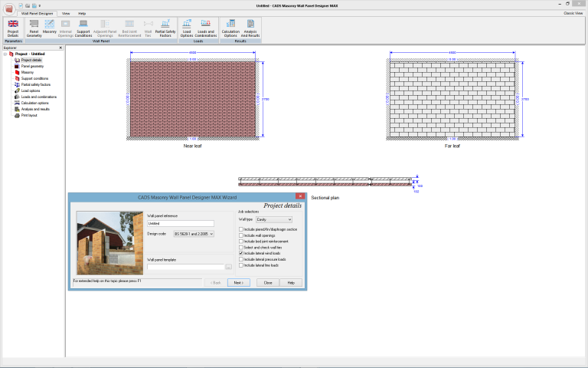Screen dimensions: 588x368
Task: Select Partial safety factors in Explorer tree
Action: click(36, 84)
